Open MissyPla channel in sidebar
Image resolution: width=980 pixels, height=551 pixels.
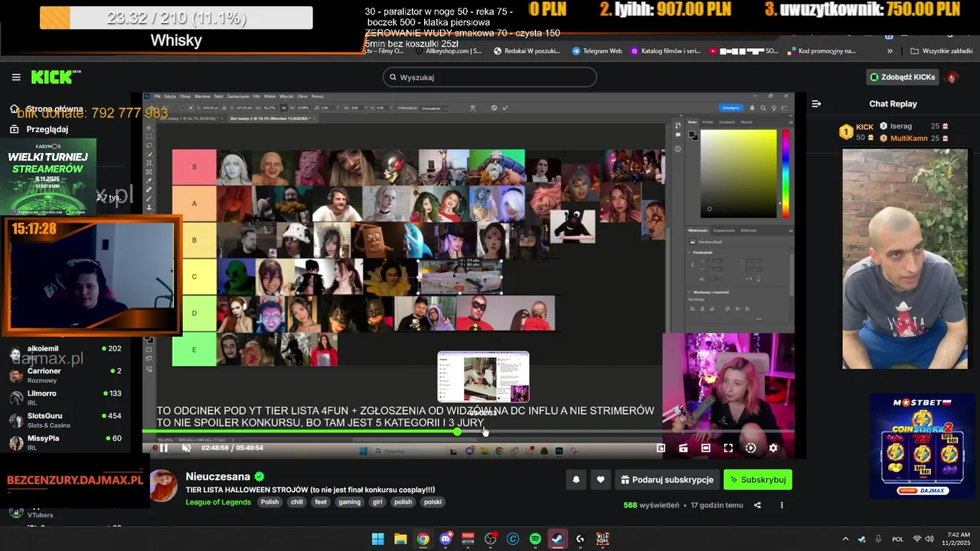(65, 442)
